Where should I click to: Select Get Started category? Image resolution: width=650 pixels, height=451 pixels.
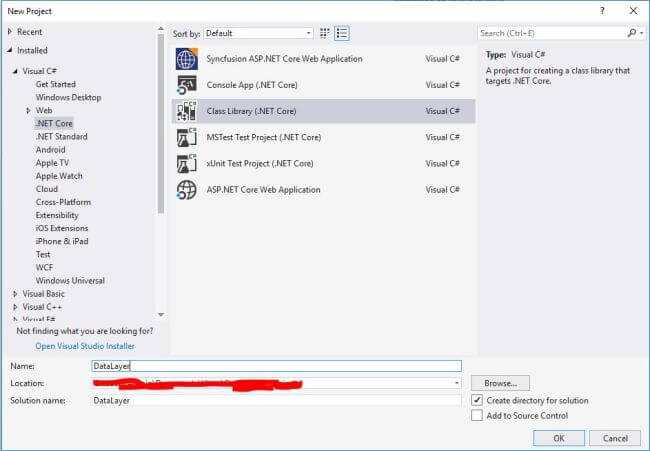click(56, 84)
